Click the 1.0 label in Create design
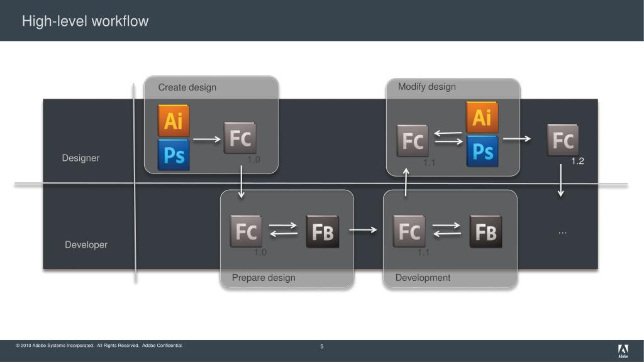This screenshot has width=644, height=362. (x=253, y=160)
